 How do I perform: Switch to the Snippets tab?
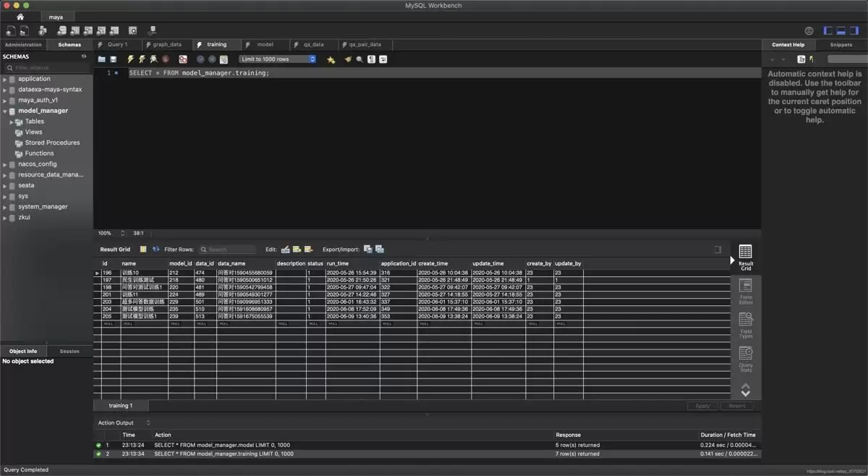[841, 45]
